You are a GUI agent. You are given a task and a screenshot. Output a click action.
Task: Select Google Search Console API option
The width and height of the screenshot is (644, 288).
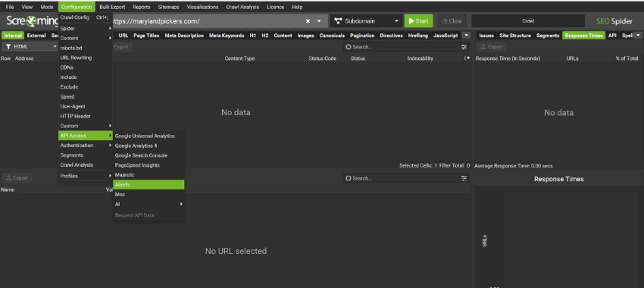point(148,155)
